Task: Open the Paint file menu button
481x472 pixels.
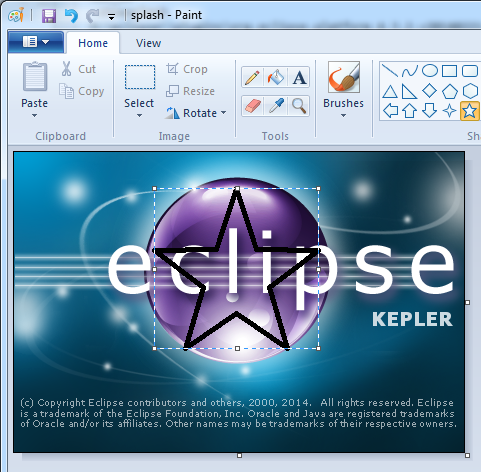Action: 36,42
